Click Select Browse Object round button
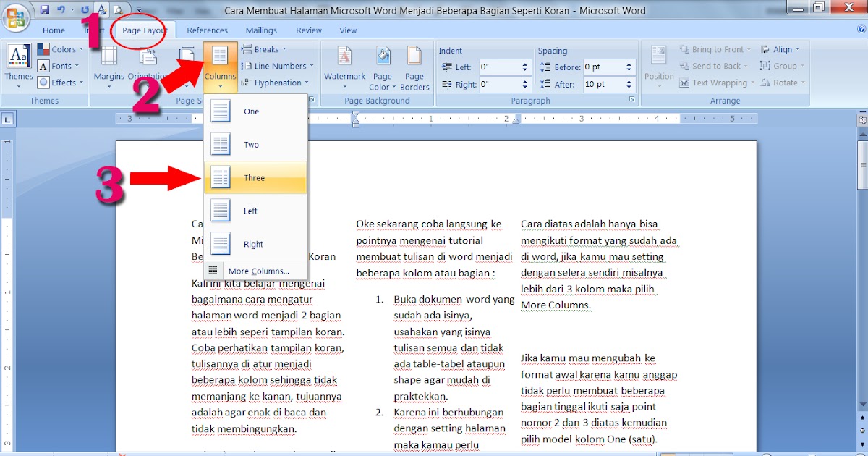Image resolution: width=868 pixels, height=456 pixels. (862, 429)
